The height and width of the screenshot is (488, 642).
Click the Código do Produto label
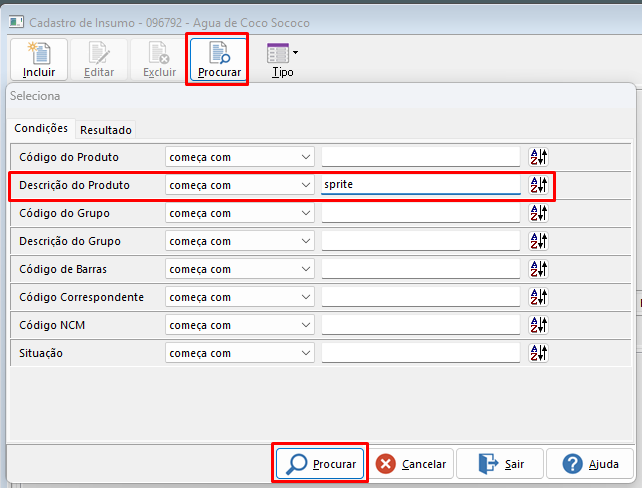point(69,157)
